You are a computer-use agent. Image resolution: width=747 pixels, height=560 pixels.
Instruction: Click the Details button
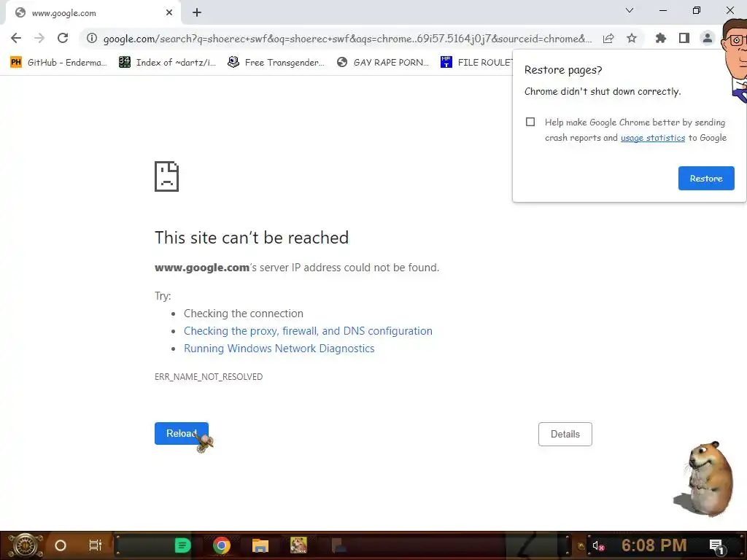click(x=565, y=434)
